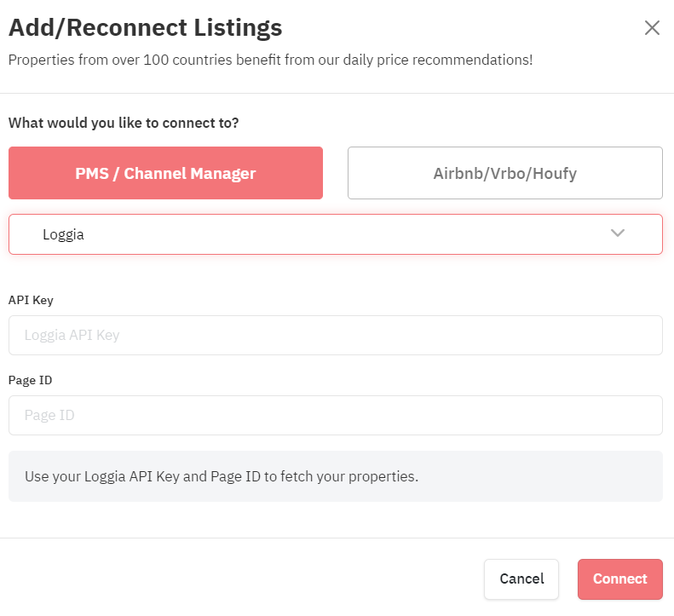The width and height of the screenshot is (674, 616).
Task: Click the Loggia API Key hint box
Action: coord(335,476)
